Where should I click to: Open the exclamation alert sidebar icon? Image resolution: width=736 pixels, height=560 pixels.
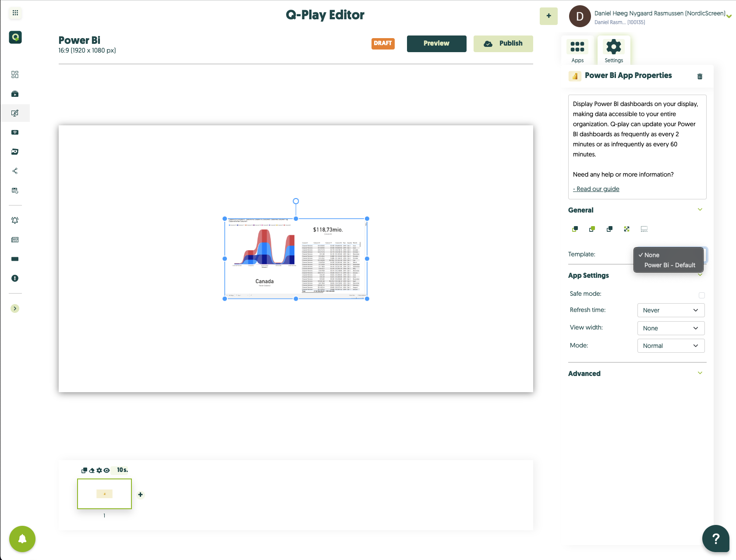coord(15,278)
